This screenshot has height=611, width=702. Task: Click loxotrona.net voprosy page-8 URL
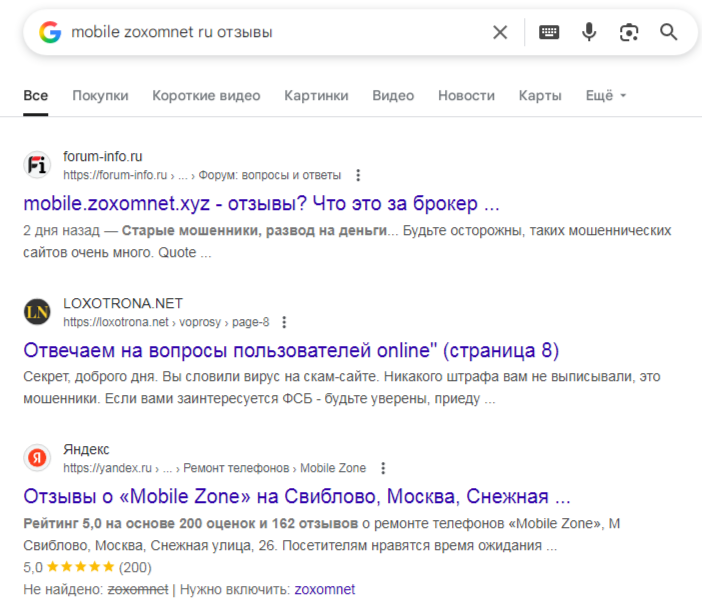click(166, 322)
